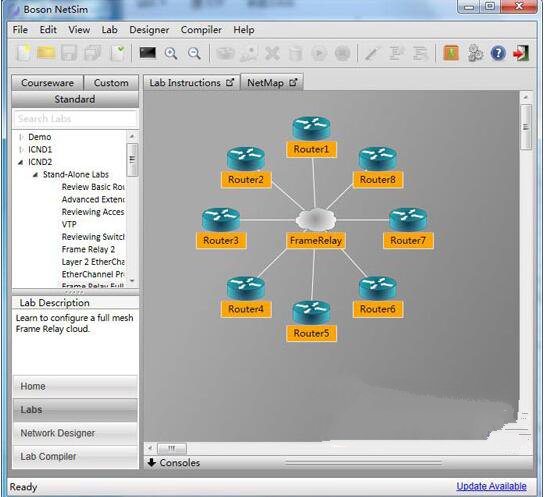Screen dimensions: 547x497
Task: Open the Labs section
Action: point(75,410)
